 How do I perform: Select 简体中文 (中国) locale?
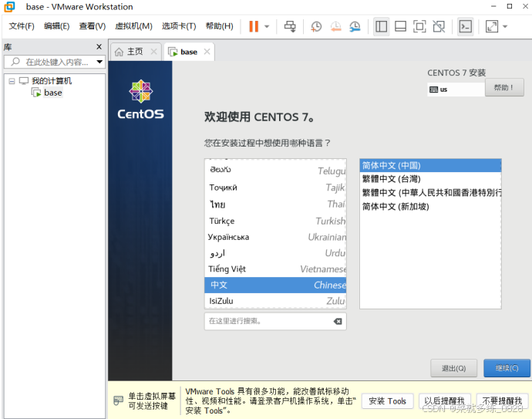point(430,165)
